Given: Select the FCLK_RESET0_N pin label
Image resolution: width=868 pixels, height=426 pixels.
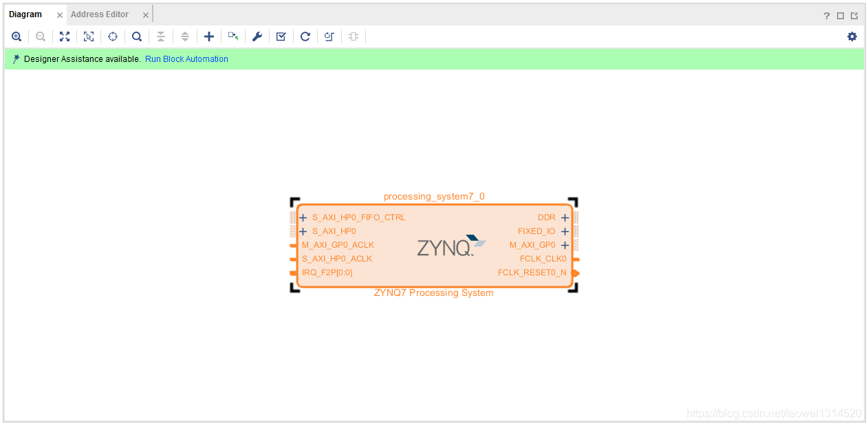Looking at the screenshot, I should [532, 273].
